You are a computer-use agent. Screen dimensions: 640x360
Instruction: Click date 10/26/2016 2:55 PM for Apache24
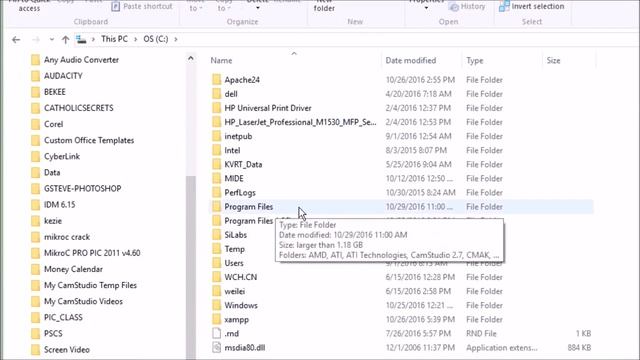[420, 80]
